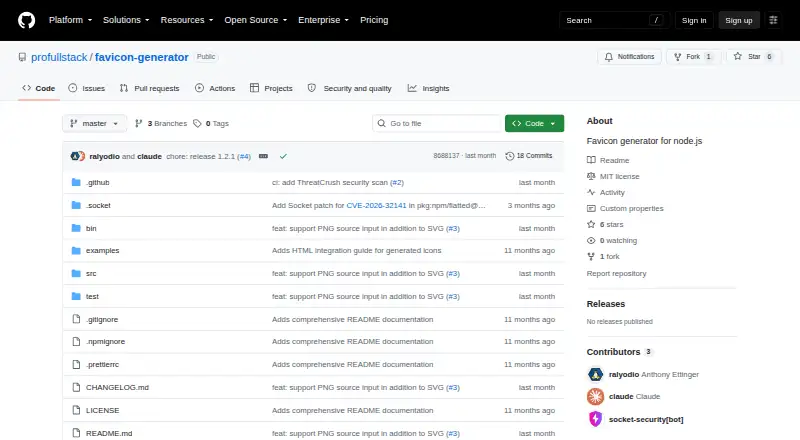This screenshot has width=800, height=440.
Task: Open the favicon-generator repository link
Action: point(142,57)
